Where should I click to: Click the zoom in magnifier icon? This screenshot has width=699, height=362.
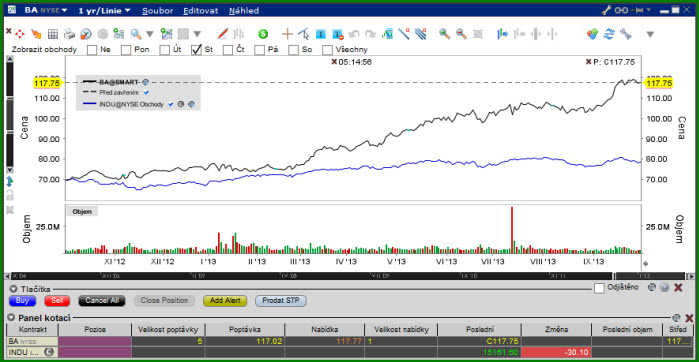444,33
